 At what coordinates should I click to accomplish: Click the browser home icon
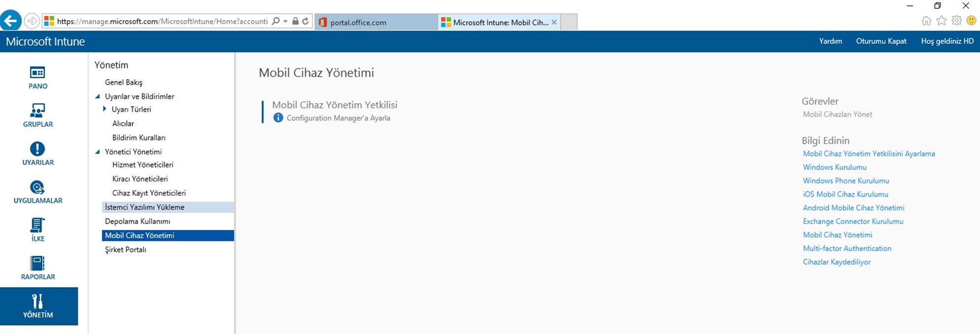point(926,21)
